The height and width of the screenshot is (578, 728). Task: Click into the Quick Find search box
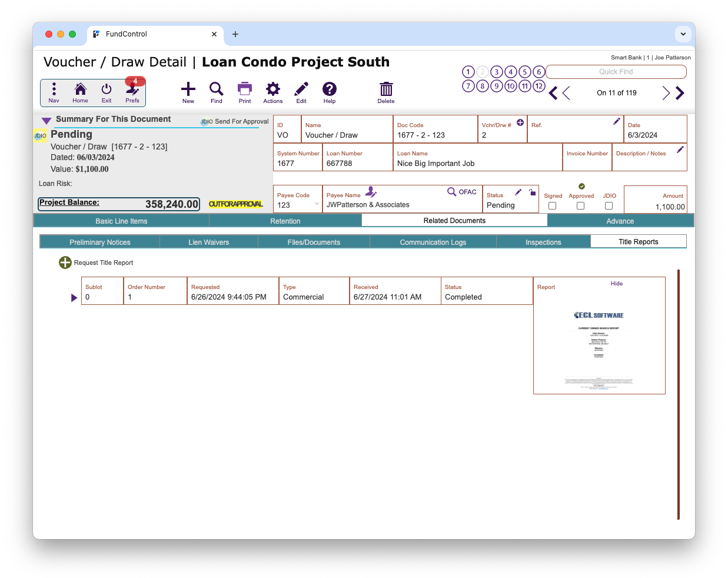(x=616, y=72)
